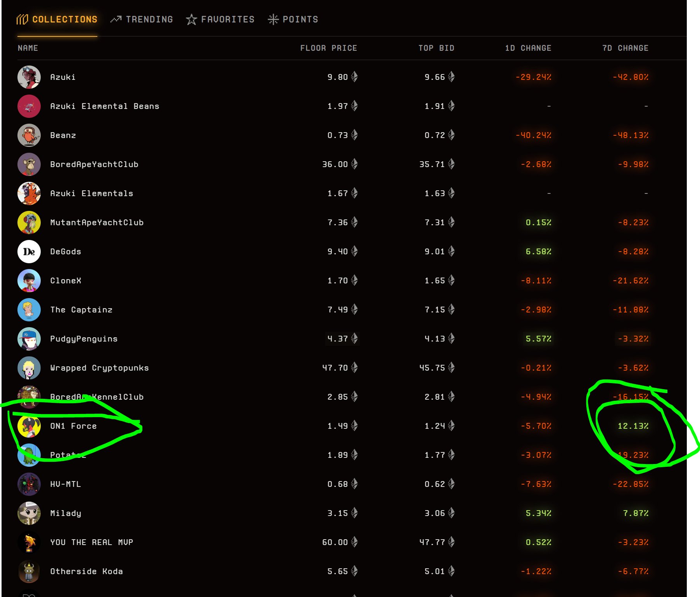Sort by Top Bid column header

436,48
